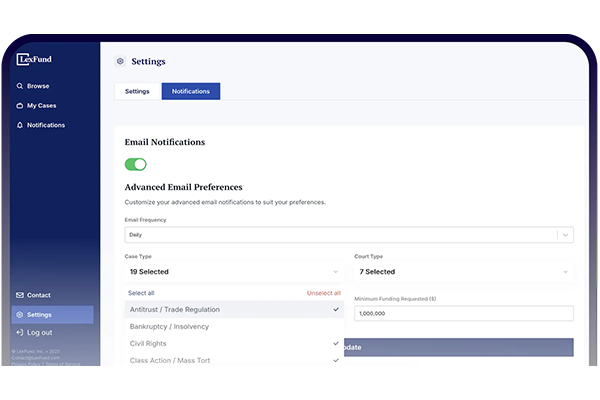Click the Advanced Email Preferences heading
Screen dimensions: 600x400
click(183, 187)
